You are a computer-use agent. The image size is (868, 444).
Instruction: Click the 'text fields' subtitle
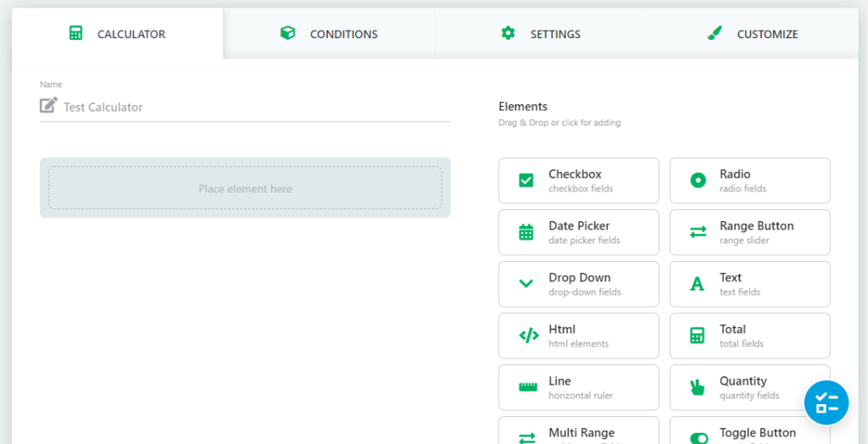click(740, 291)
